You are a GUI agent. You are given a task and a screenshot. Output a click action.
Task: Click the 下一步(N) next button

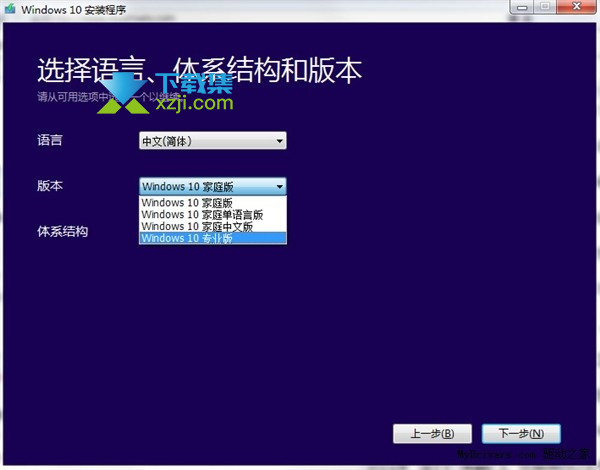pyautogui.click(x=521, y=434)
